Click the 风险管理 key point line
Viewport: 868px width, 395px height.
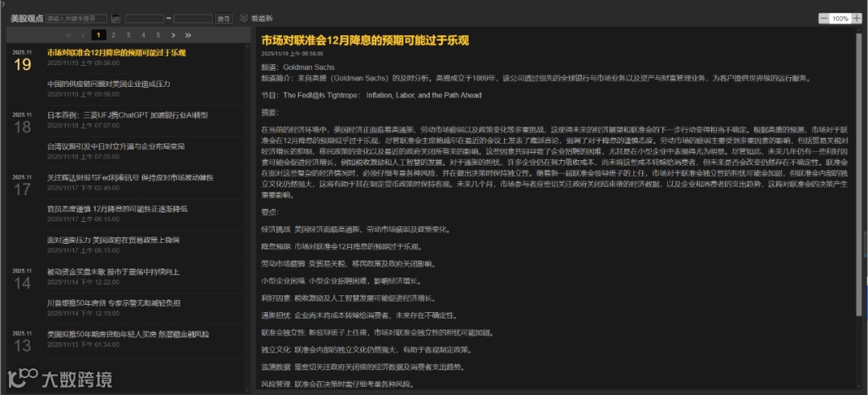pos(339,384)
